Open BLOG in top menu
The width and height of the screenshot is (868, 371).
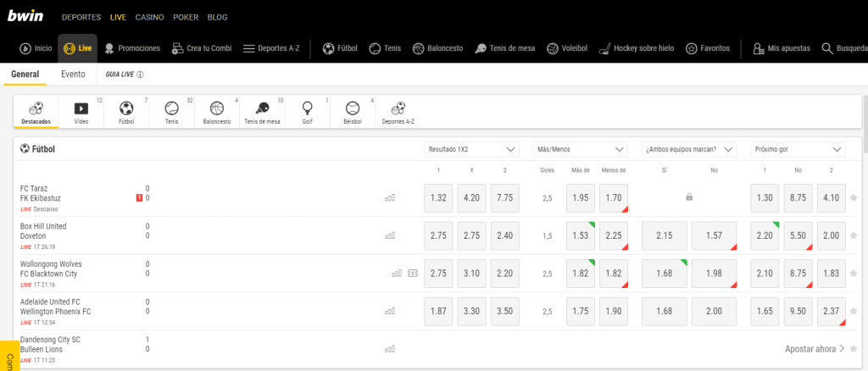tap(217, 17)
